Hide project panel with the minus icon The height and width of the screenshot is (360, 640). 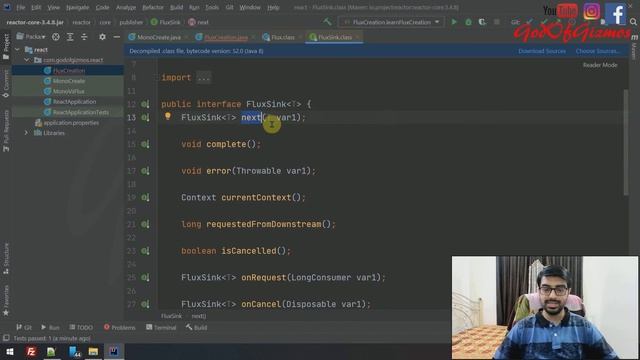[x=116, y=37]
